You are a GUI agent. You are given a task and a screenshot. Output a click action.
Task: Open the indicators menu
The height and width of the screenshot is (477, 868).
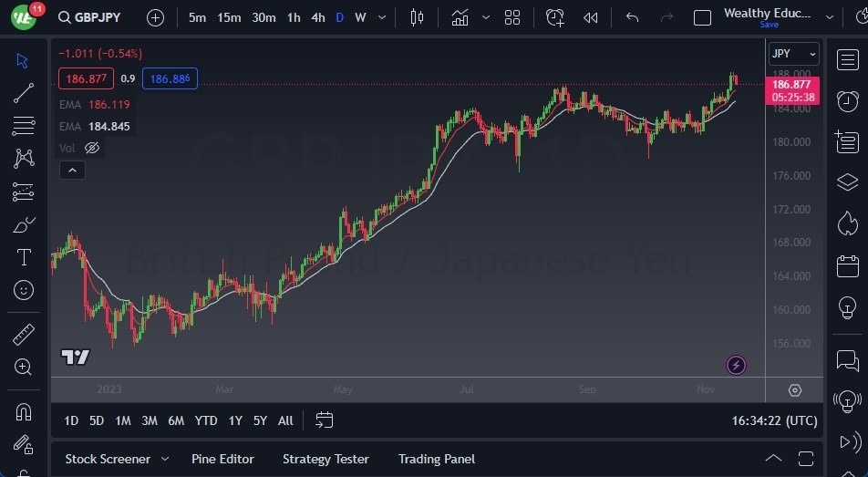(460, 17)
